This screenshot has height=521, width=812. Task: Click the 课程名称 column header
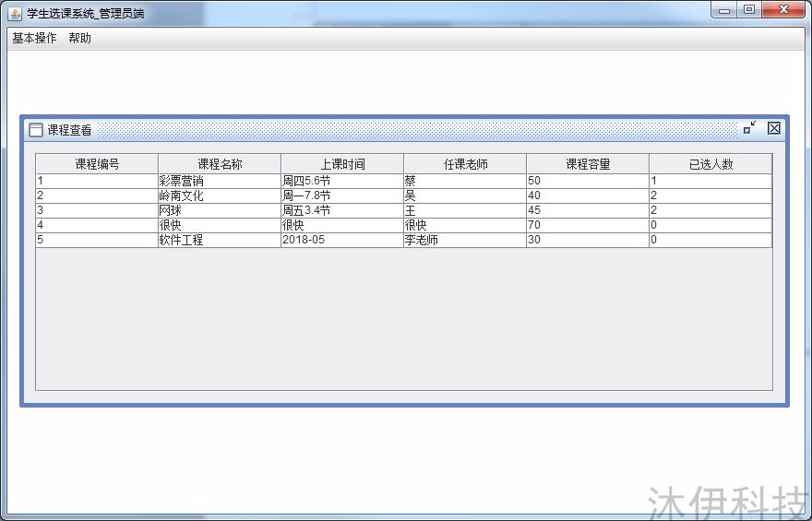click(x=220, y=164)
